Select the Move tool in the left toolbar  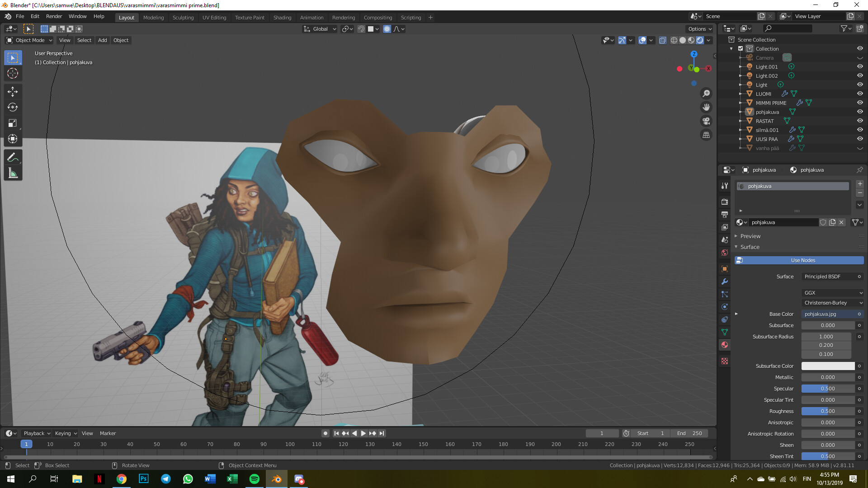click(x=13, y=92)
